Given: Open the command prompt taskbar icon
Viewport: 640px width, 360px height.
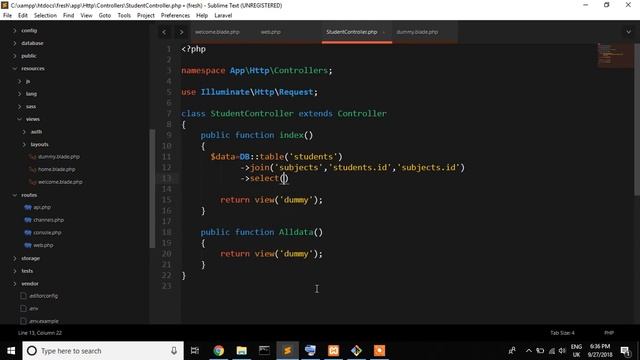Looking at the screenshot, I should pyautogui.click(x=264, y=351).
